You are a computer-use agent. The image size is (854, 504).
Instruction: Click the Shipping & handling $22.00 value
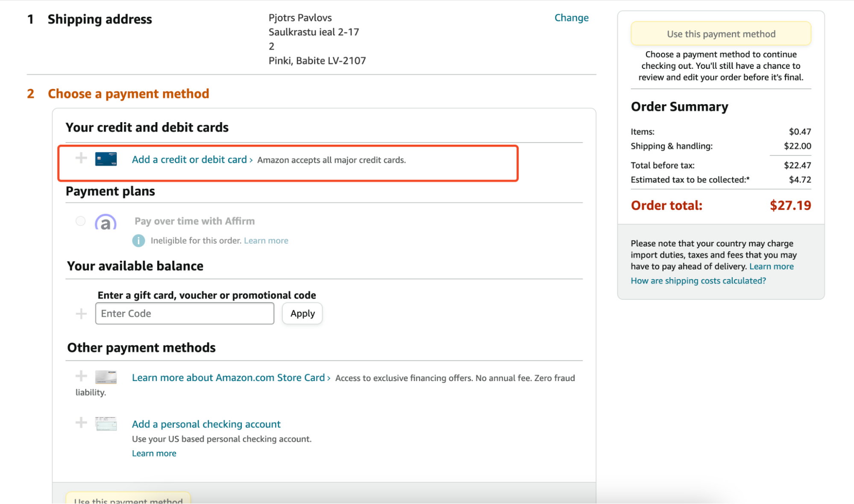[798, 146]
